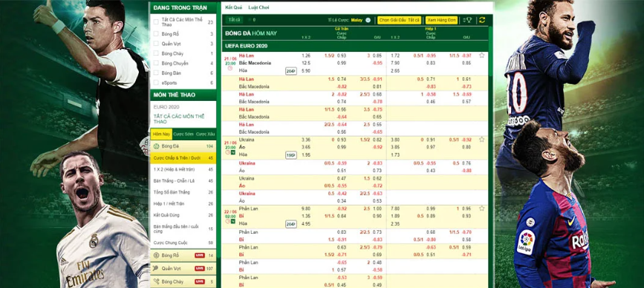
Task: Tick the Quần Vợt in-play checkbox
Action: point(156,44)
